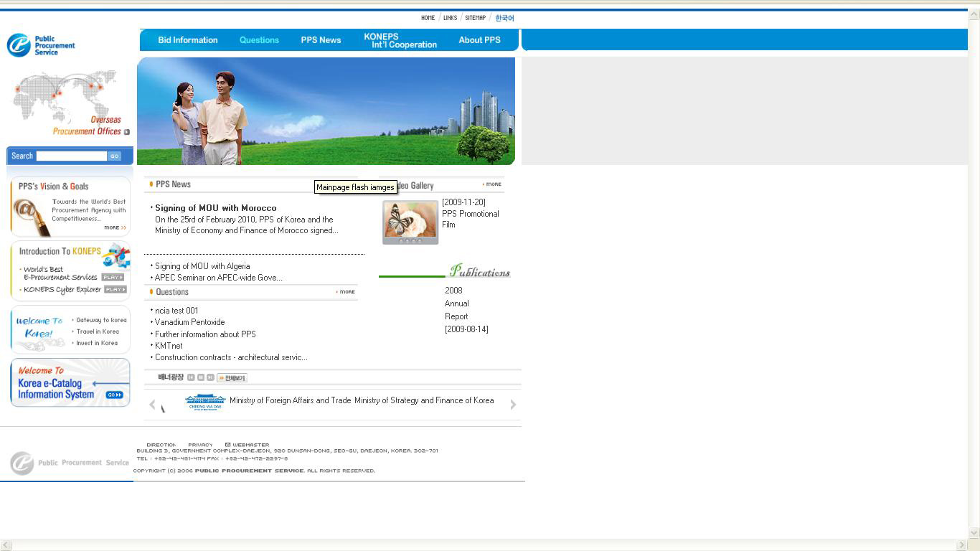Click the main flash banner image
The image size is (980, 551).
(x=326, y=111)
